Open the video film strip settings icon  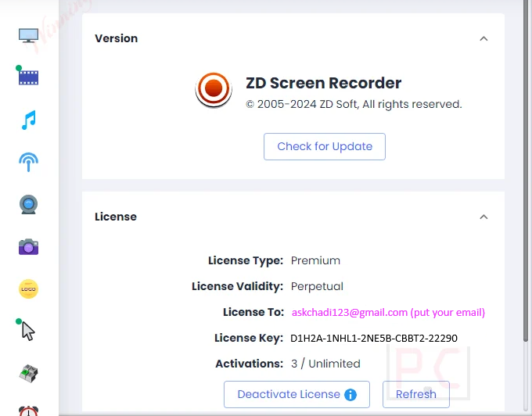coord(28,77)
